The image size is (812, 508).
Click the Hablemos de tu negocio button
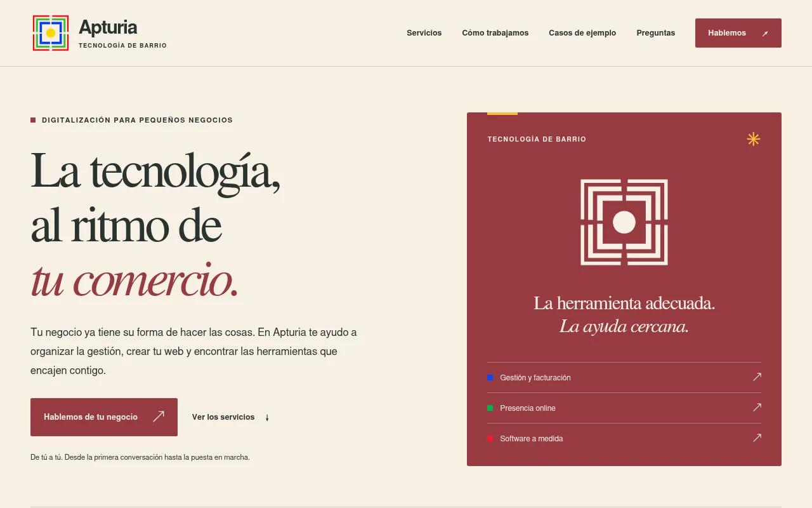click(104, 417)
